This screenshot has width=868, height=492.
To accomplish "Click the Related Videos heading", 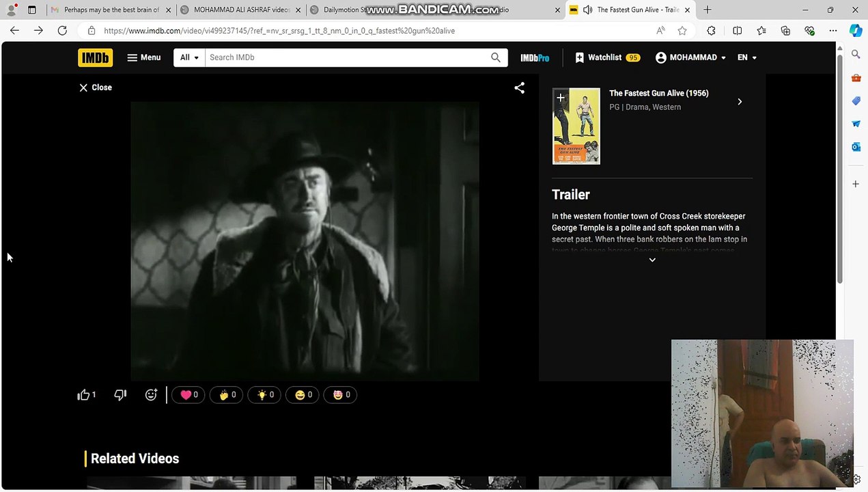I will [135, 459].
